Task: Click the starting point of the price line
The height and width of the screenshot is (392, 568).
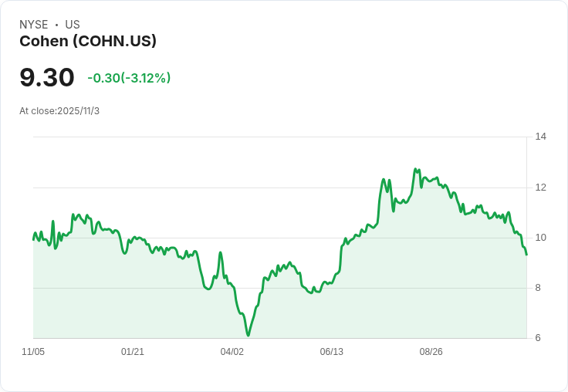Action: [33, 239]
